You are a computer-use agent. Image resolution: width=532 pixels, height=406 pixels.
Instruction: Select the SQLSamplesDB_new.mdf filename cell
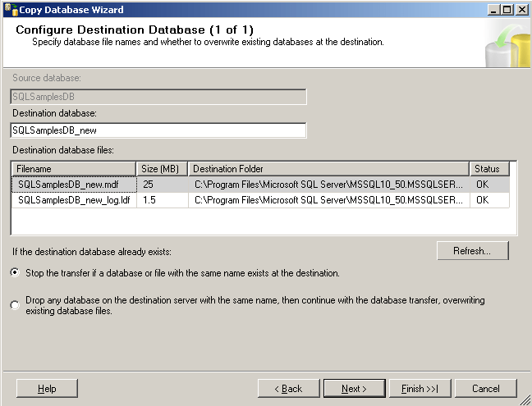[x=74, y=185]
